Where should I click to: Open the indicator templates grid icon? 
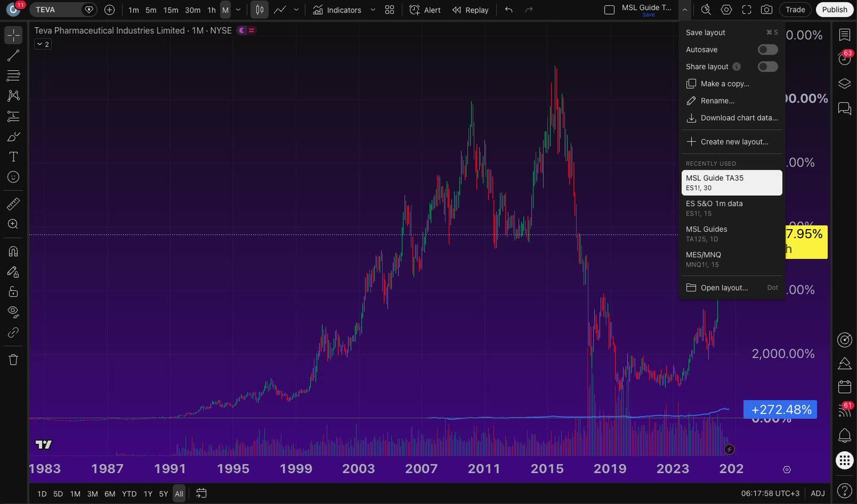point(390,10)
